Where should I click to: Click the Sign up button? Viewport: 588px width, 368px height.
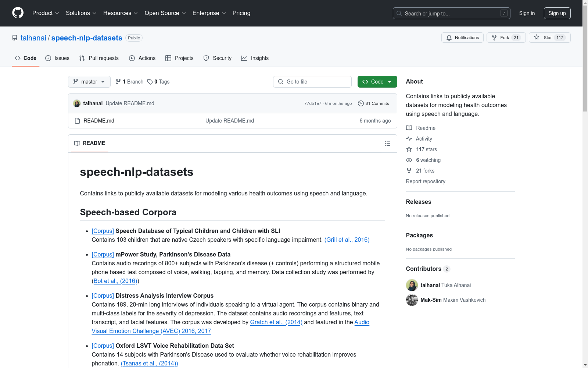point(557,13)
